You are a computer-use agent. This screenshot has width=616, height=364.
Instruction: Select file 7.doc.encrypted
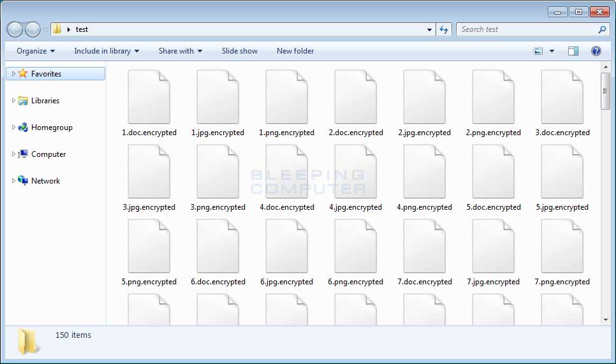pyautogui.click(x=424, y=252)
